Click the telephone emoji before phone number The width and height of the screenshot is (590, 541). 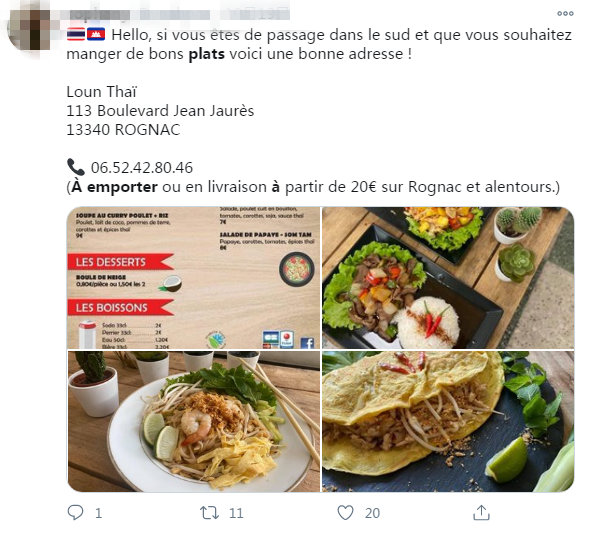point(76,167)
